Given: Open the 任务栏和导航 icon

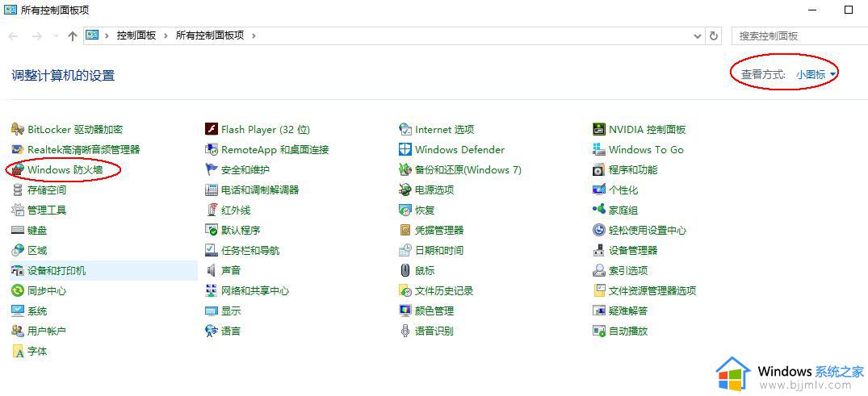Looking at the screenshot, I should pyautogui.click(x=212, y=251).
